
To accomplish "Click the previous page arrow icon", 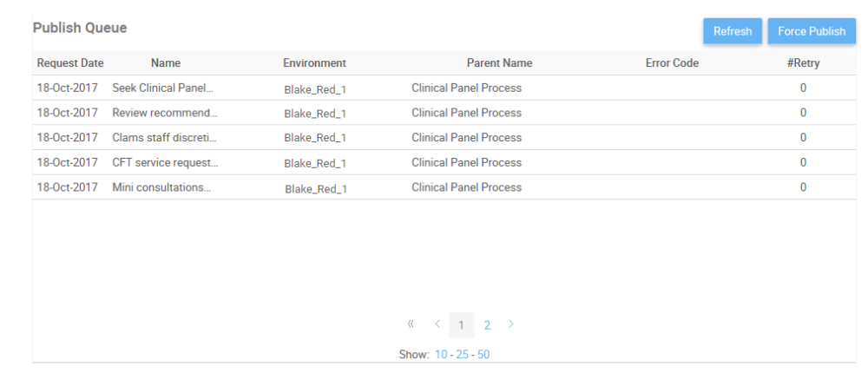I will click(437, 324).
